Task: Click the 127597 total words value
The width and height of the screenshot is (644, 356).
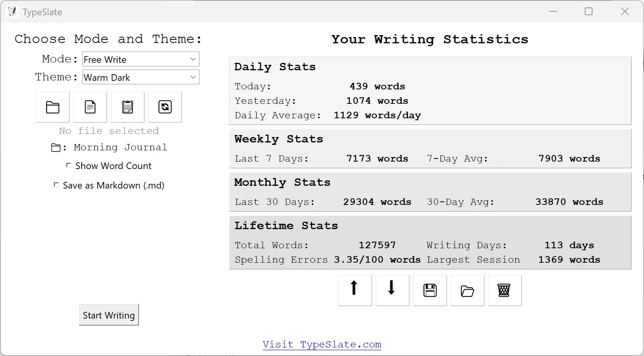Action: 377,245
